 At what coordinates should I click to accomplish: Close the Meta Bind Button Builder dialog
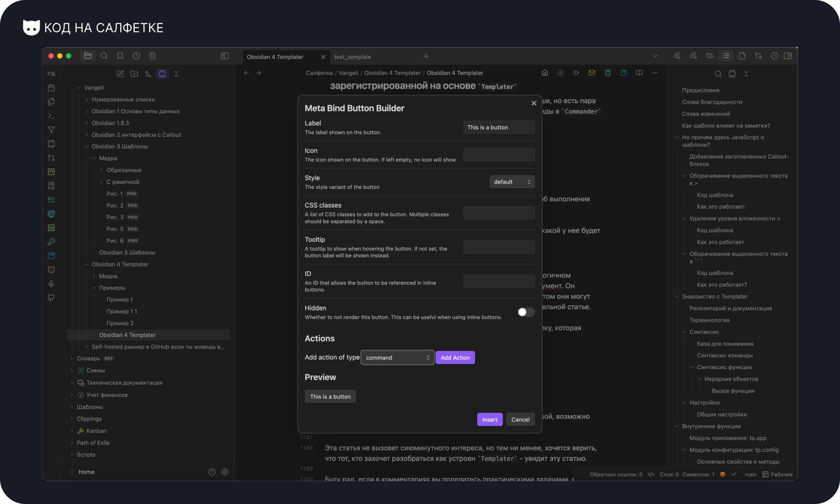click(534, 103)
